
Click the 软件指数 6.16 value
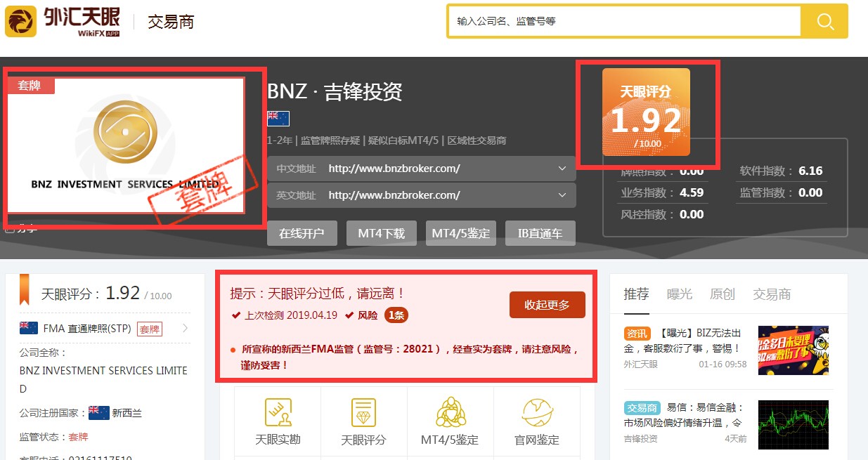click(810, 171)
